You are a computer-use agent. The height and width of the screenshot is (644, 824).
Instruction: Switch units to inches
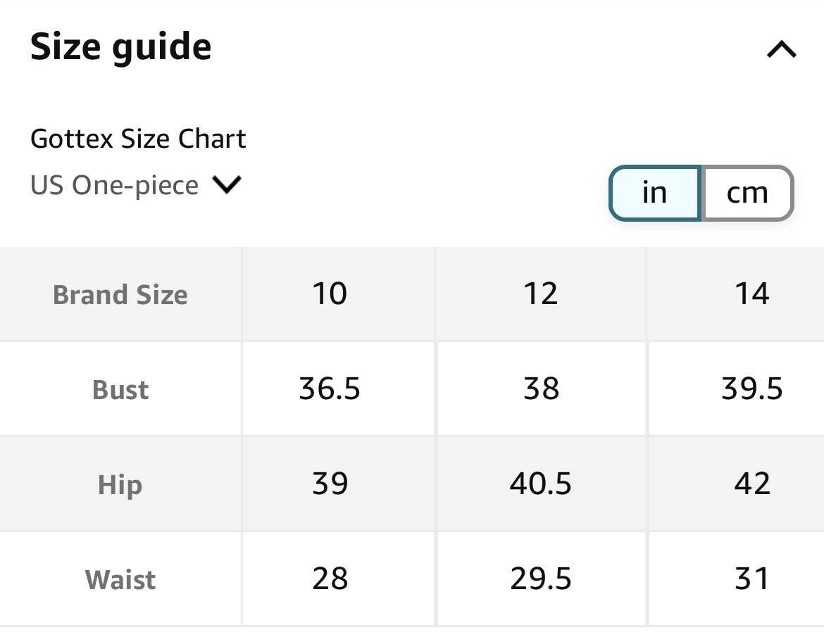pos(654,193)
